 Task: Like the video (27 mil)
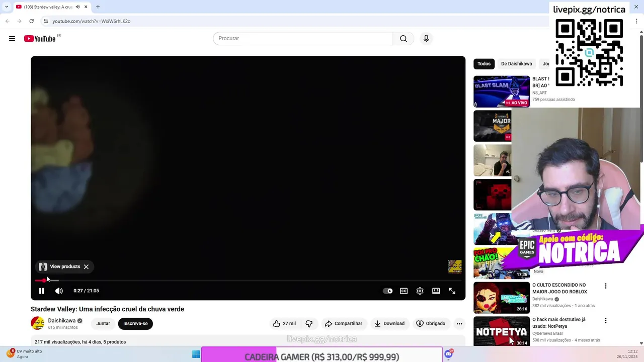click(x=285, y=323)
